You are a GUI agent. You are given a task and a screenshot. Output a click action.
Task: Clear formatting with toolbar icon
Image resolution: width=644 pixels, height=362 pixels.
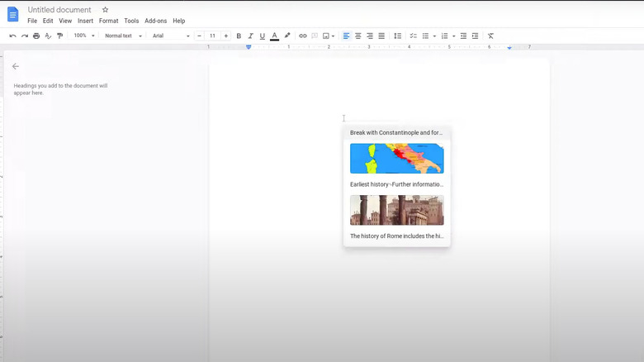tap(490, 36)
